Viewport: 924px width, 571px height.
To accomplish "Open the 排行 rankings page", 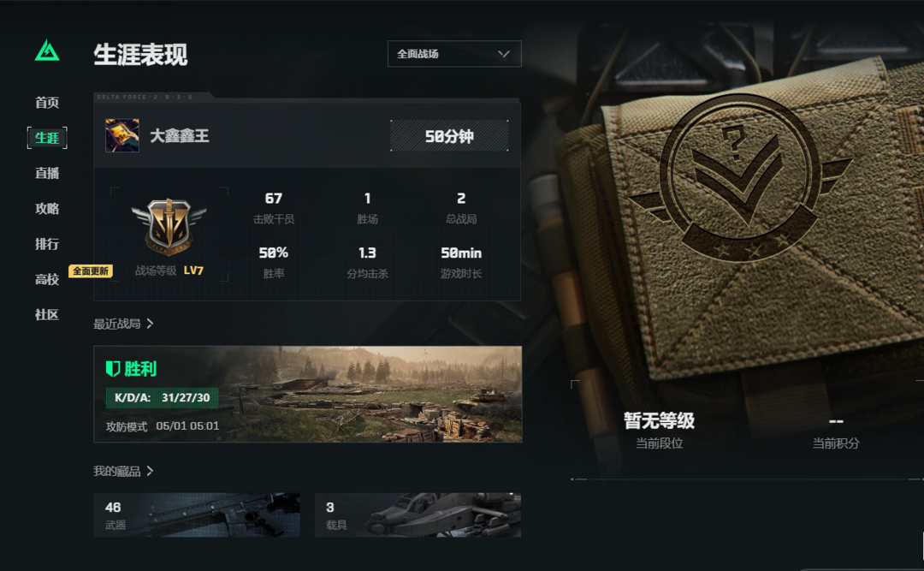I will [x=47, y=244].
